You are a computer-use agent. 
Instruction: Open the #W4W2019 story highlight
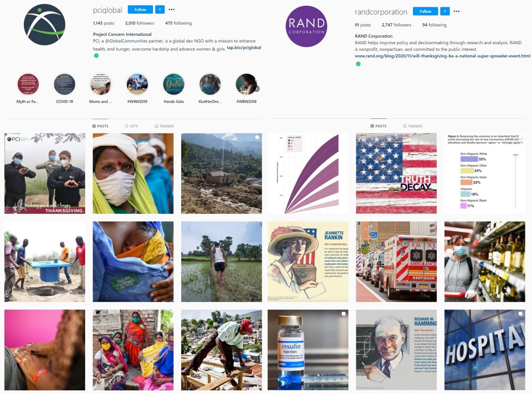(x=137, y=84)
